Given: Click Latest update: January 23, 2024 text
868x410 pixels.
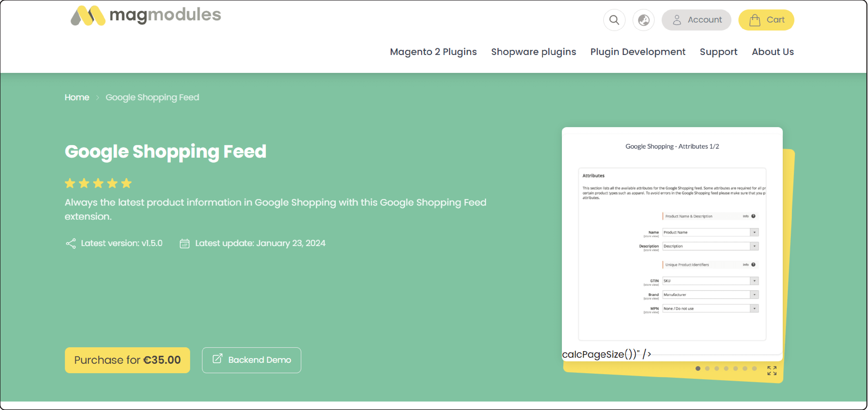Looking at the screenshot, I should (260, 243).
